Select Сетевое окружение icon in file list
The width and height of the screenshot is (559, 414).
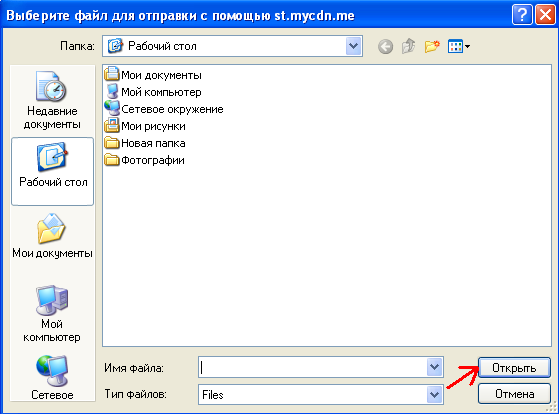(x=112, y=108)
